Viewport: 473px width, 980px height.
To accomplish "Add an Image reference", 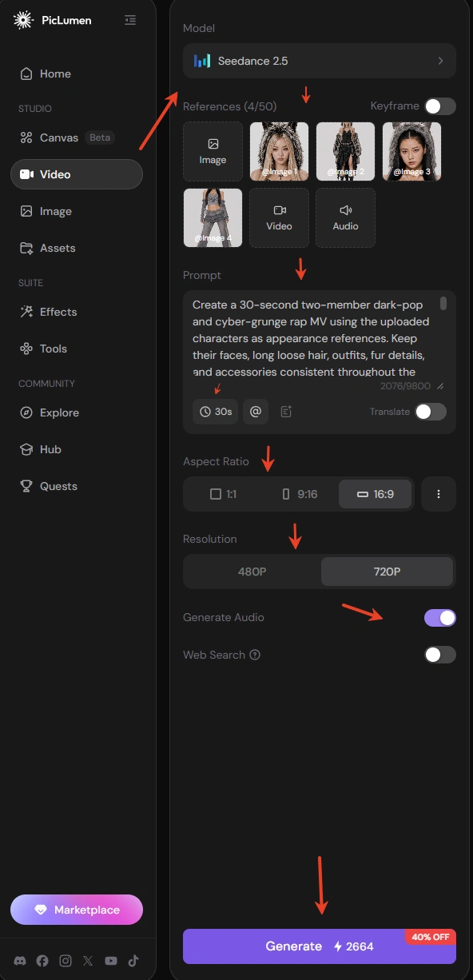I will coord(213,151).
